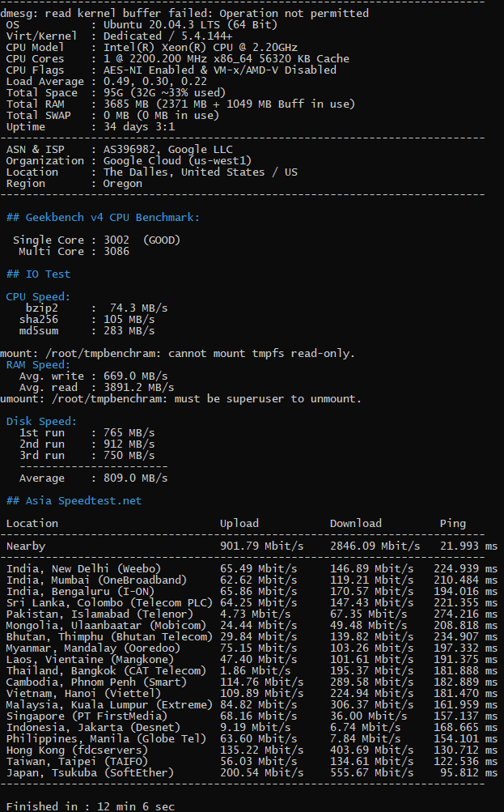Select AES-NI Enabled CPU Flags value

coord(220,70)
